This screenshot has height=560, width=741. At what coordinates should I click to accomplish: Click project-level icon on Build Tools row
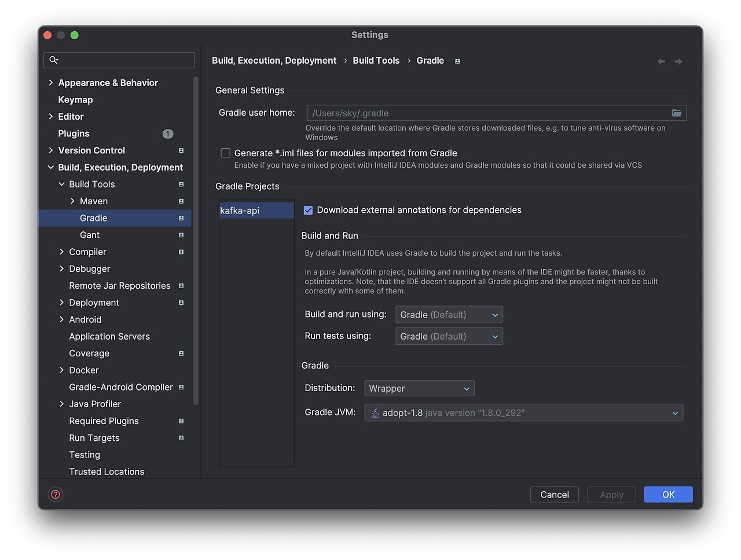(x=181, y=185)
